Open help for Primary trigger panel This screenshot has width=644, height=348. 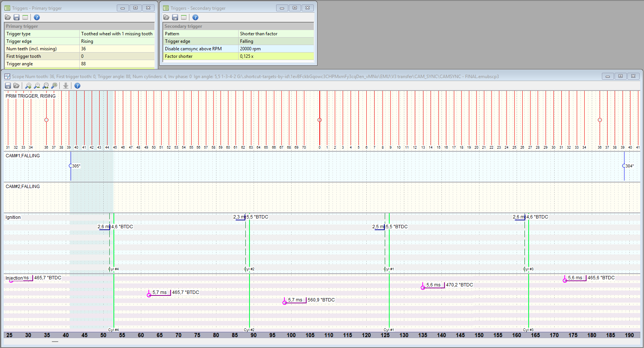36,17
